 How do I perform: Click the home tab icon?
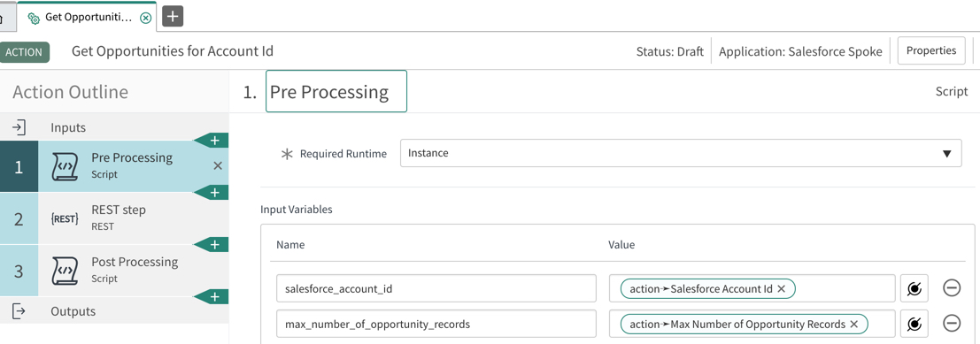point(4,18)
